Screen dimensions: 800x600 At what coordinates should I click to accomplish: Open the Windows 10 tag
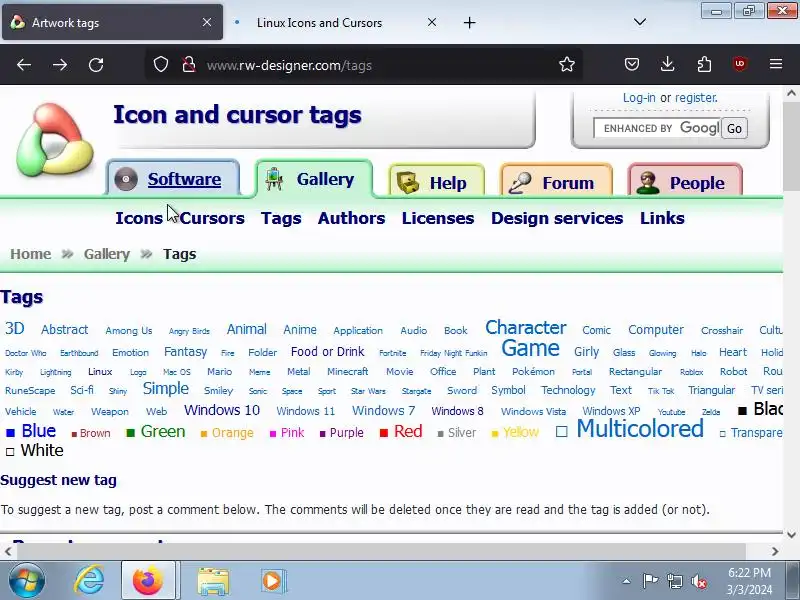[222, 410]
